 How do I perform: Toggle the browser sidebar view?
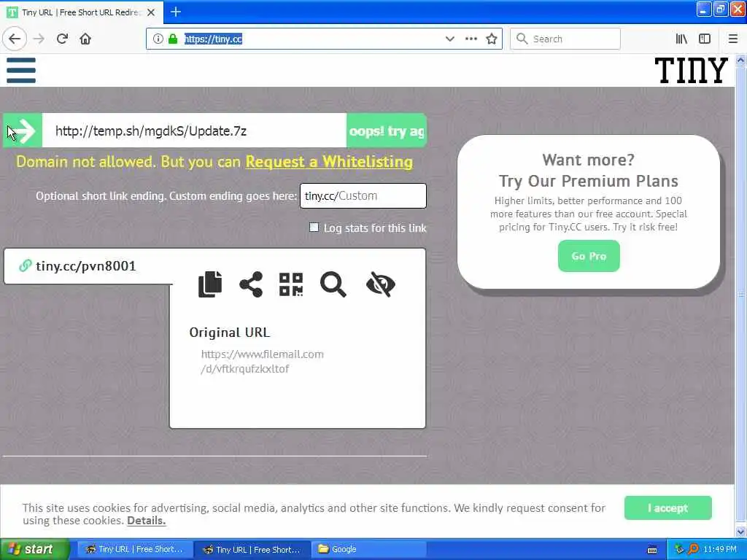click(x=705, y=39)
